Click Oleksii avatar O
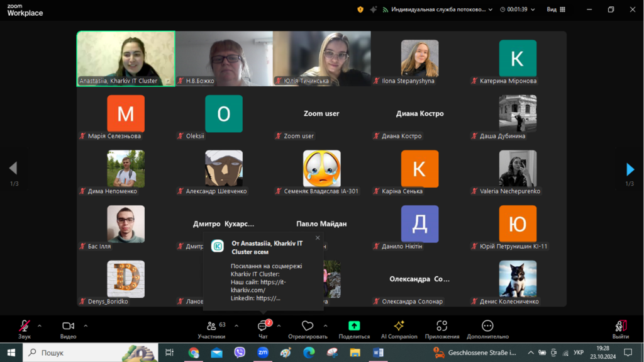 (x=224, y=113)
